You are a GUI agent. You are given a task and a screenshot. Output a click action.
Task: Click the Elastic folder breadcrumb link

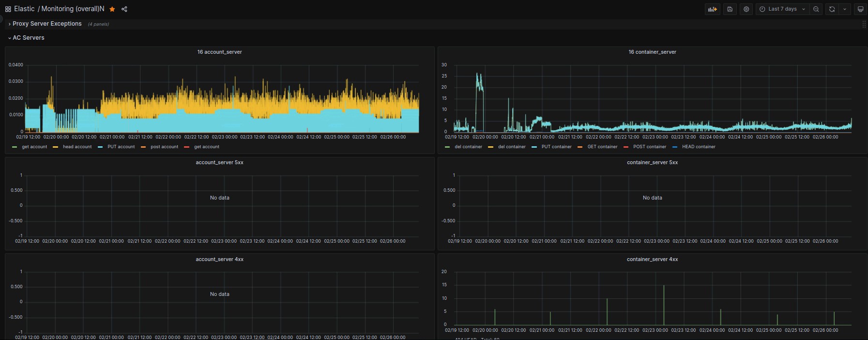[24, 9]
